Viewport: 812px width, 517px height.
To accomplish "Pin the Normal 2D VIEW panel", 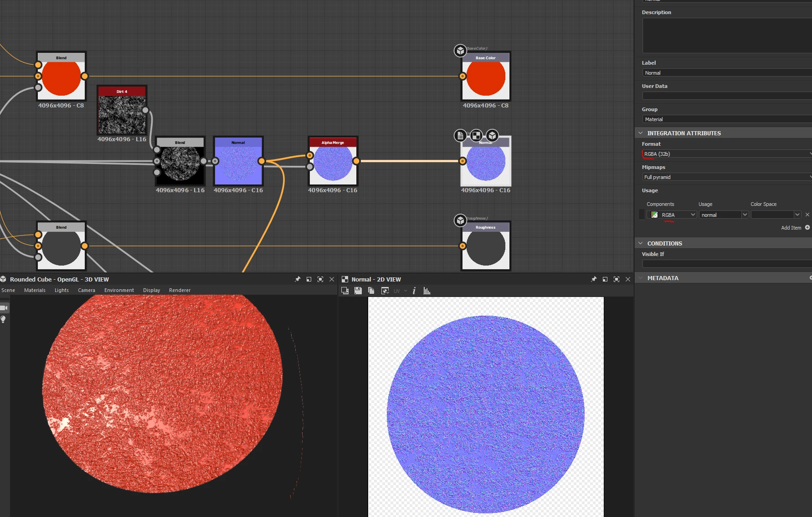I will 594,279.
